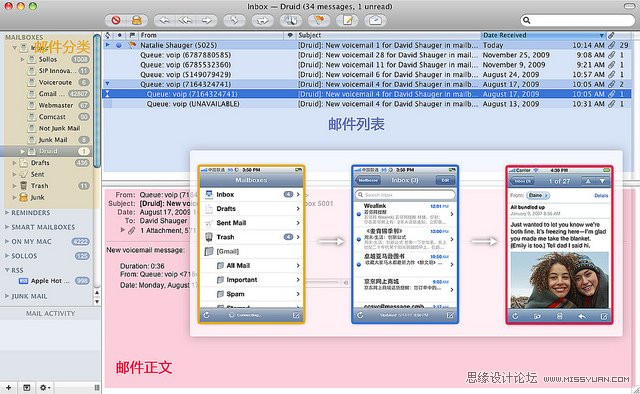Click the red Delete toolbar icon
Viewport: 640px width, 394px height.
click(x=116, y=20)
